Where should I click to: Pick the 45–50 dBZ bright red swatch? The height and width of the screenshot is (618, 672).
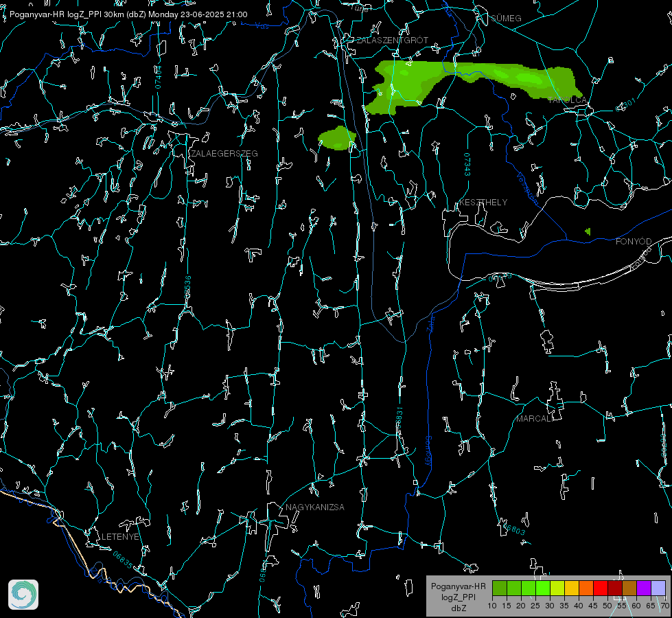pos(601,588)
